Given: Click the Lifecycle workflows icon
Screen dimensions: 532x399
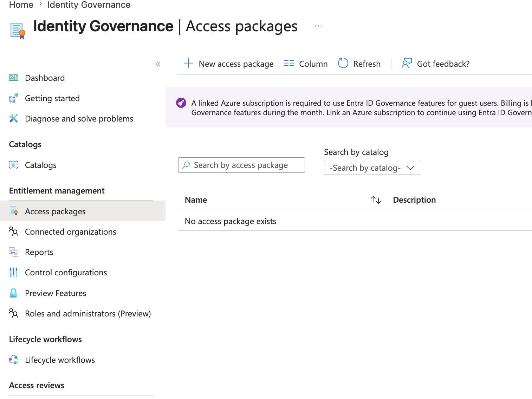Looking at the screenshot, I should (13, 360).
